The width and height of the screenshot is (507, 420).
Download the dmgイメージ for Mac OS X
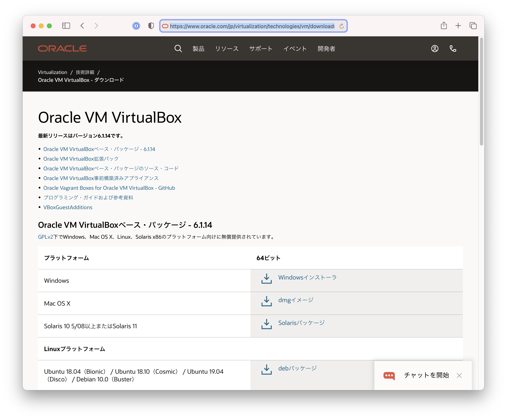[x=296, y=300]
